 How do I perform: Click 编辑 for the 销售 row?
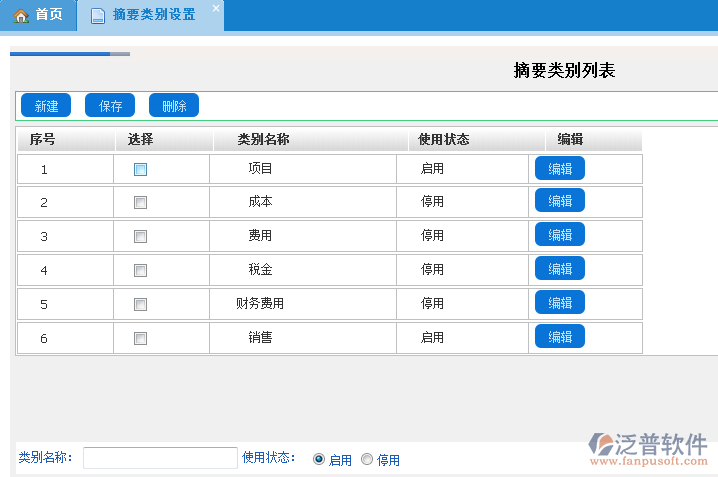(x=560, y=337)
